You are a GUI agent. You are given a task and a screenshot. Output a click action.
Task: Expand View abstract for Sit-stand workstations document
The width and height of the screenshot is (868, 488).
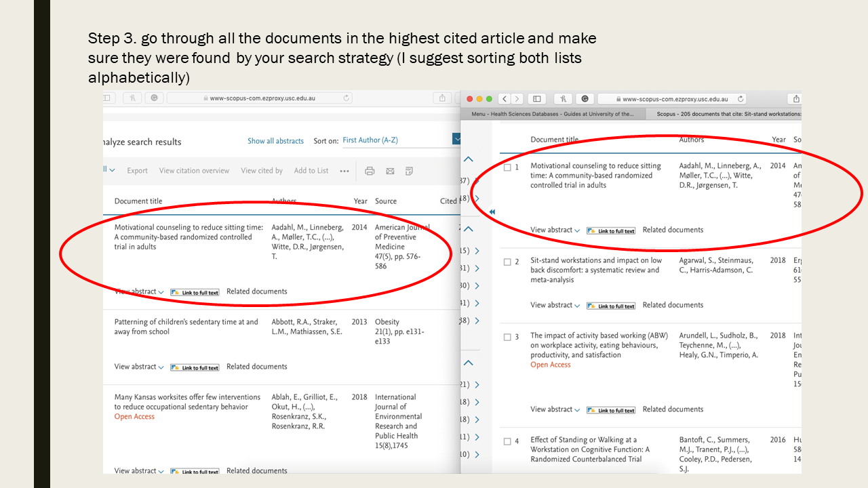coord(555,305)
